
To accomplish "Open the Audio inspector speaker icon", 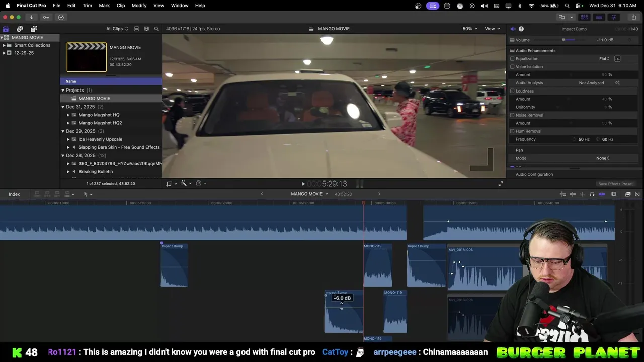I will (512, 29).
